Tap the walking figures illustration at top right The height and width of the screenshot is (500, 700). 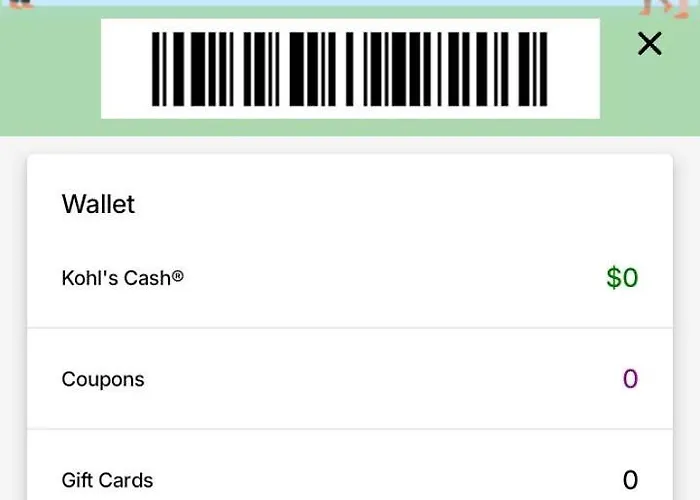[x=665, y=9]
